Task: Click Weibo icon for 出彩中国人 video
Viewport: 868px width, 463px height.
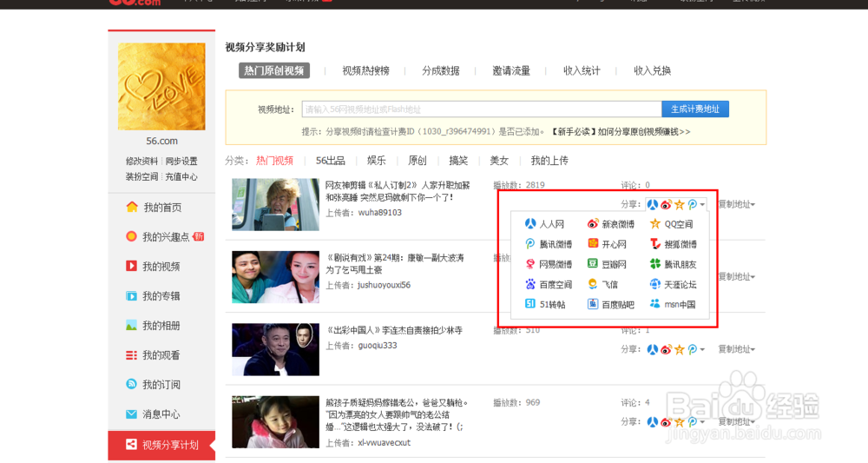Action: click(x=666, y=349)
